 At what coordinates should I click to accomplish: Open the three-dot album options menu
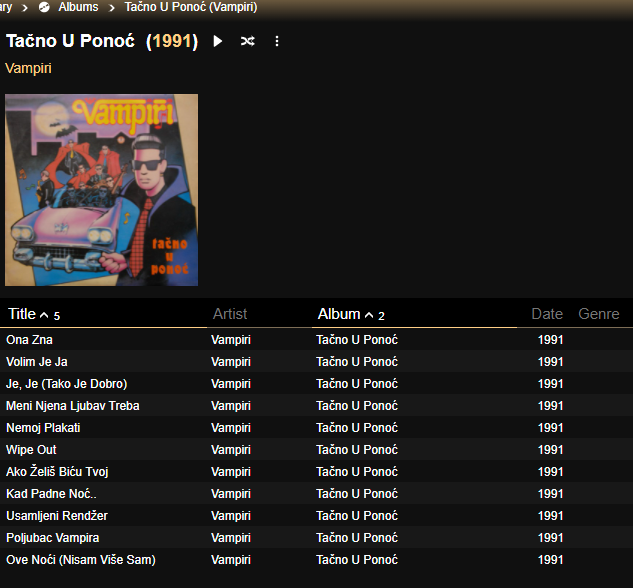(x=277, y=41)
